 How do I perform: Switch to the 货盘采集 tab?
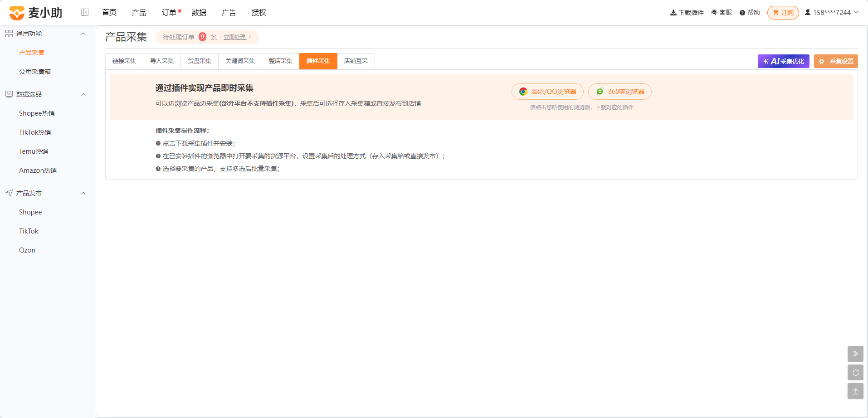tap(200, 61)
